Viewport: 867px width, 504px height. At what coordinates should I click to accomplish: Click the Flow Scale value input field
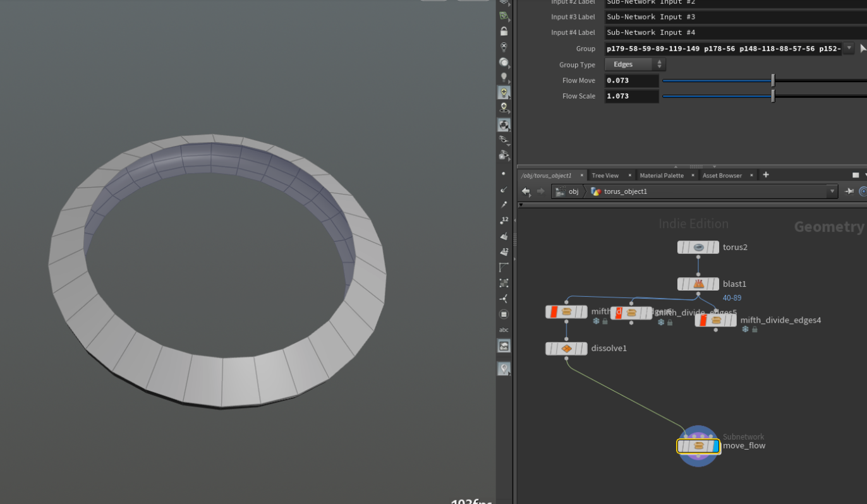[x=631, y=96]
